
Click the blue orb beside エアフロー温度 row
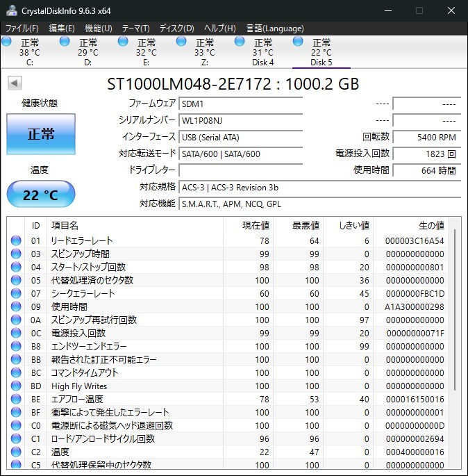[16, 400]
